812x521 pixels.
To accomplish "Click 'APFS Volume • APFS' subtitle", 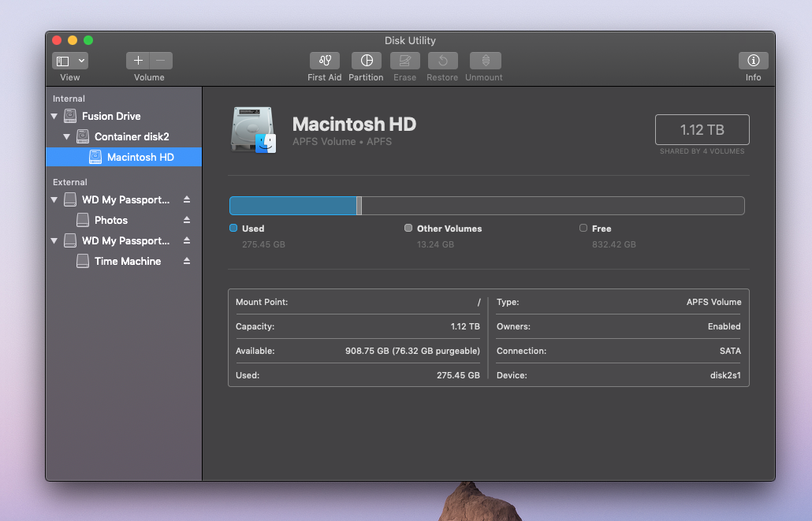I will click(342, 141).
